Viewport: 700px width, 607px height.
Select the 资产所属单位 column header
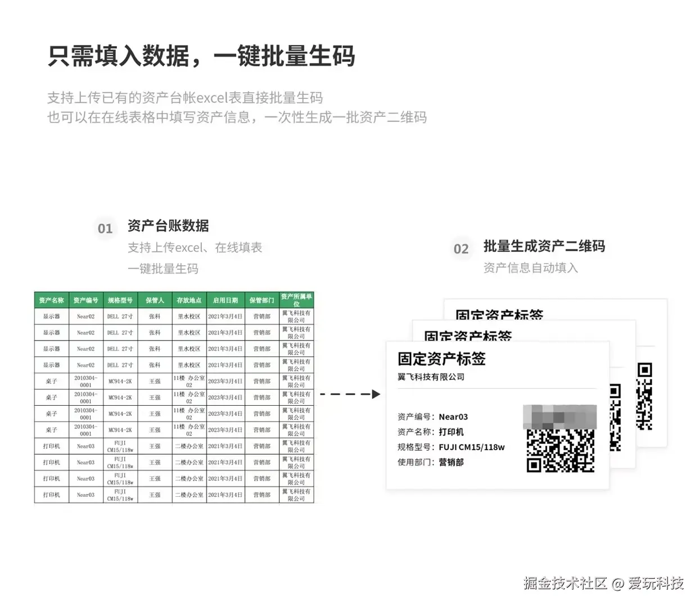pyautogui.click(x=296, y=300)
